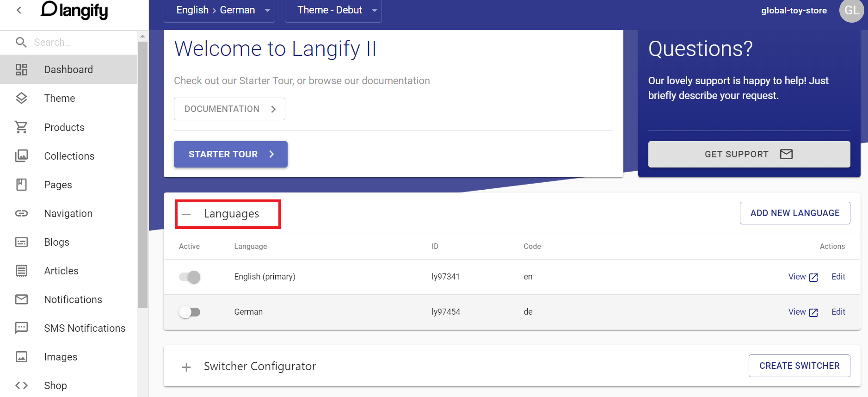The image size is (868, 397).
Task: Click Add New Language
Action: coord(795,213)
